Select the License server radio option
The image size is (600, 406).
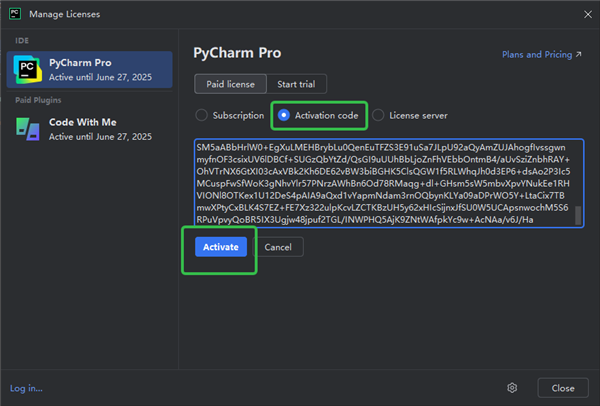[x=379, y=115]
